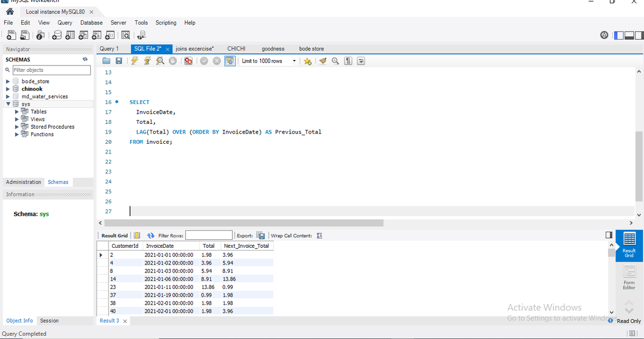
Task: Open the Database menu
Action: pos(91,23)
